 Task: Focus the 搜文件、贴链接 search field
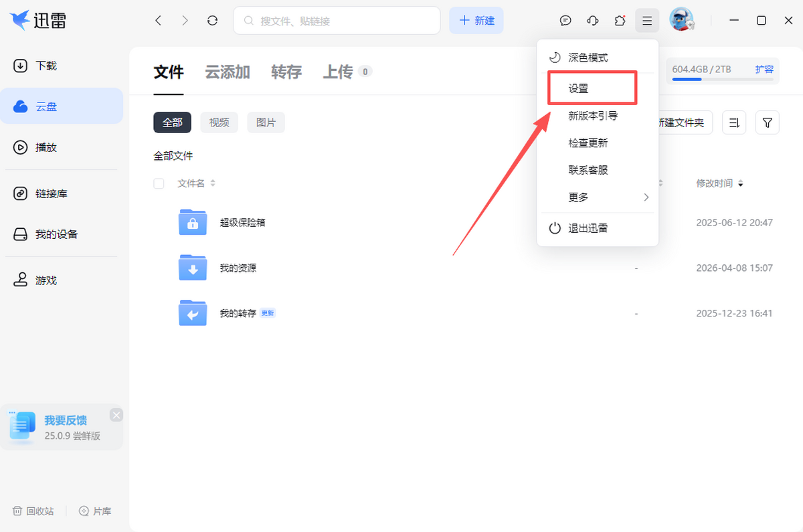(x=337, y=21)
